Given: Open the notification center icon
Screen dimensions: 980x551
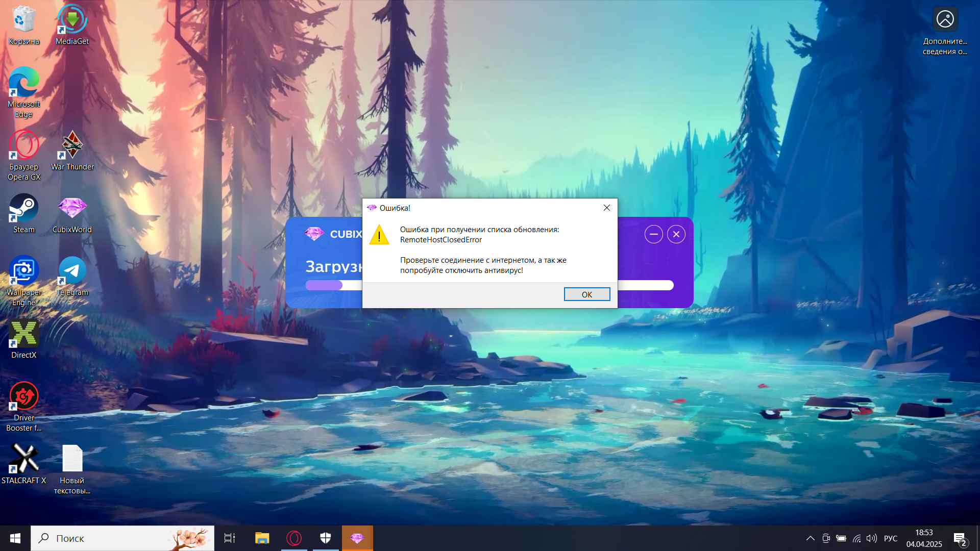Looking at the screenshot, I should pos(960,538).
